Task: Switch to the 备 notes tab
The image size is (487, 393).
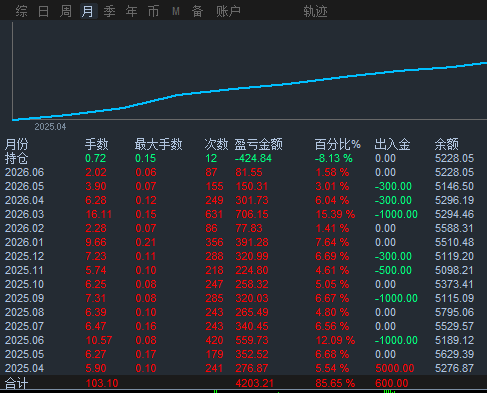Action: point(198,12)
